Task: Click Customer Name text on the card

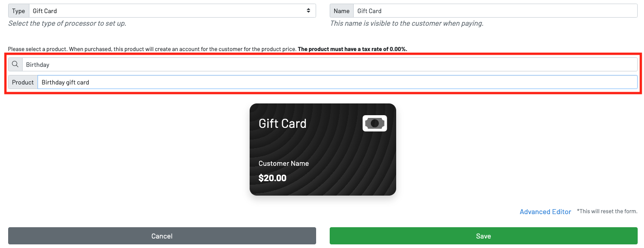Action: click(x=284, y=164)
